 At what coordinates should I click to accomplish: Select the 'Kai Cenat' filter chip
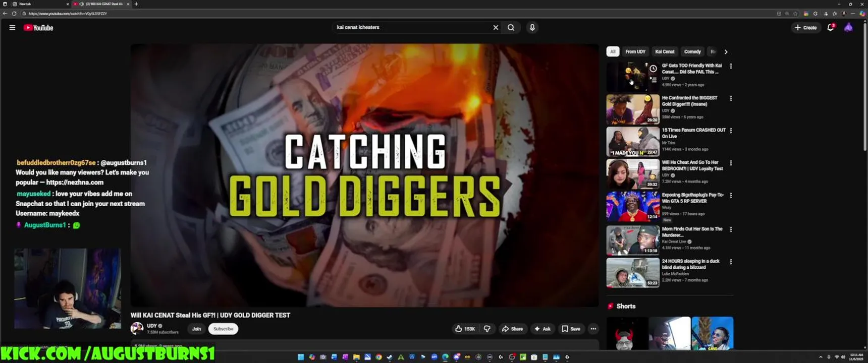(x=665, y=51)
